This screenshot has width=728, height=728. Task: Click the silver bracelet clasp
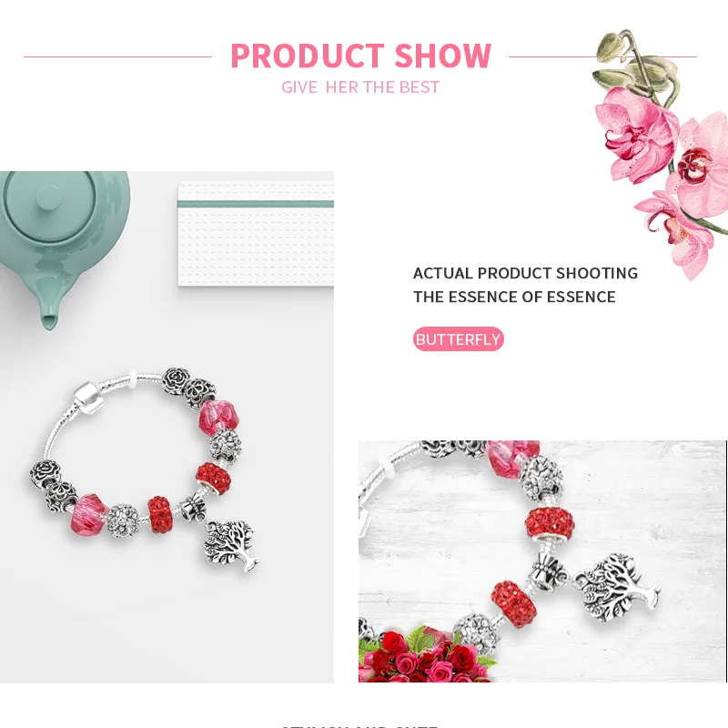pyautogui.click(x=89, y=398)
